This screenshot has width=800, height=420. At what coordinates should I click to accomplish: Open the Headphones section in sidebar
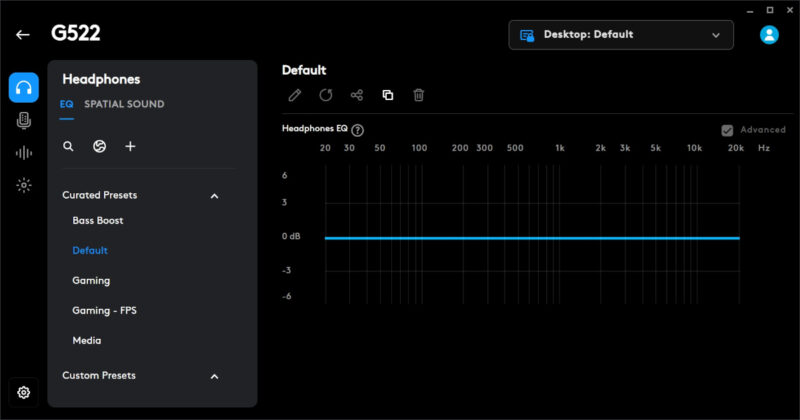(x=23, y=87)
